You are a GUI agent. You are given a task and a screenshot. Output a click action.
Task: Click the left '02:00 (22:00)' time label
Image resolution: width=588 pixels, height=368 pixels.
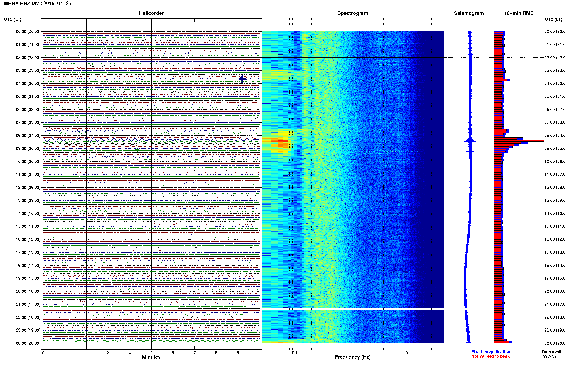pos(28,58)
